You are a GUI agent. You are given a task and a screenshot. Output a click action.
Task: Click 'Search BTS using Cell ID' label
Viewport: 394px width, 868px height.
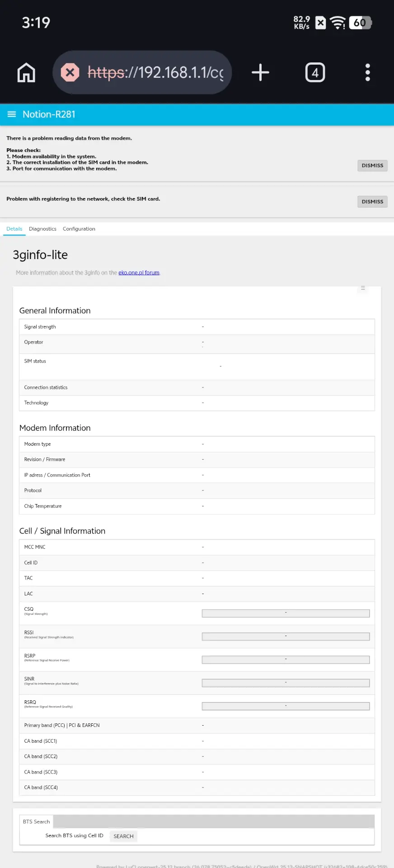click(74, 835)
